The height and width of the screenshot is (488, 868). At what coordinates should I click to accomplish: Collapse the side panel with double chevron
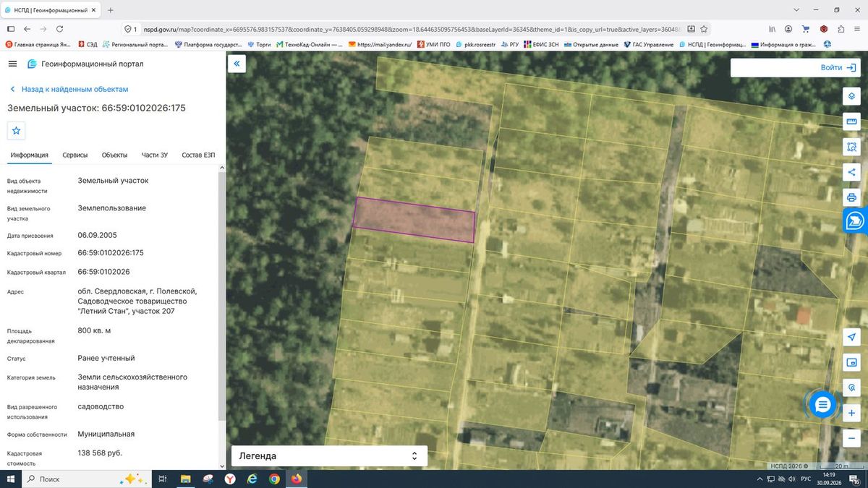[237, 64]
